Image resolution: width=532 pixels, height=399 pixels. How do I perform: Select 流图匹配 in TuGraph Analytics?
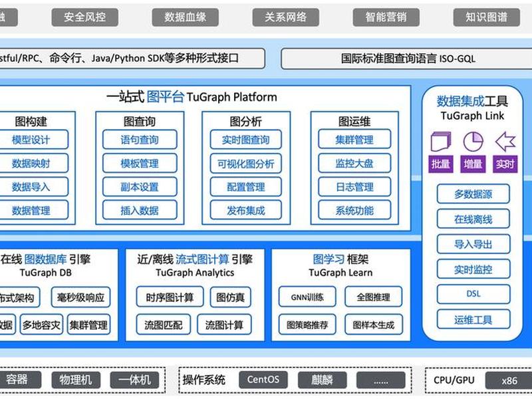coord(163,325)
